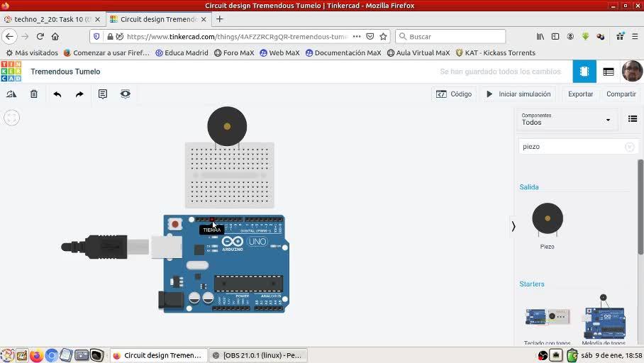The width and height of the screenshot is (644, 363).
Task: Open Aula Virtual MaX bookmark
Action: coord(418,52)
